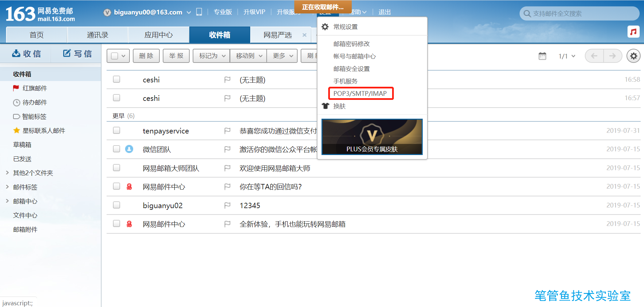Viewport: 644px width, 307px height.
Task: Open the calendar icon above the mail list
Action: 542,56
